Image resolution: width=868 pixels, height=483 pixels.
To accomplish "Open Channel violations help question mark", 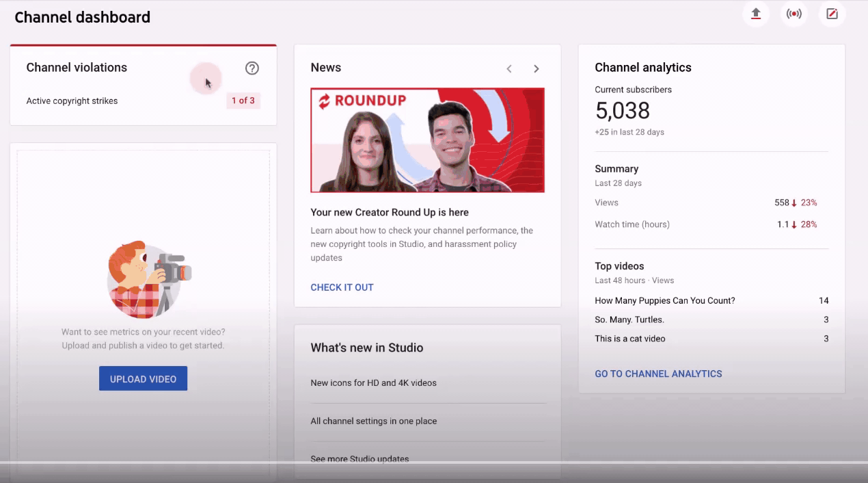I will tap(252, 68).
